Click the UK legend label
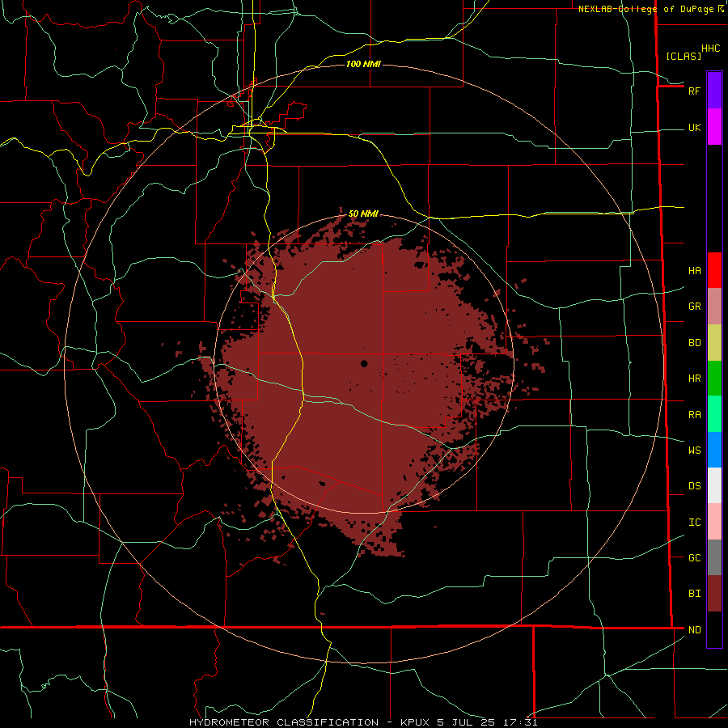The width and height of the screenshot is (728, 728). click(x=694, y=128)
